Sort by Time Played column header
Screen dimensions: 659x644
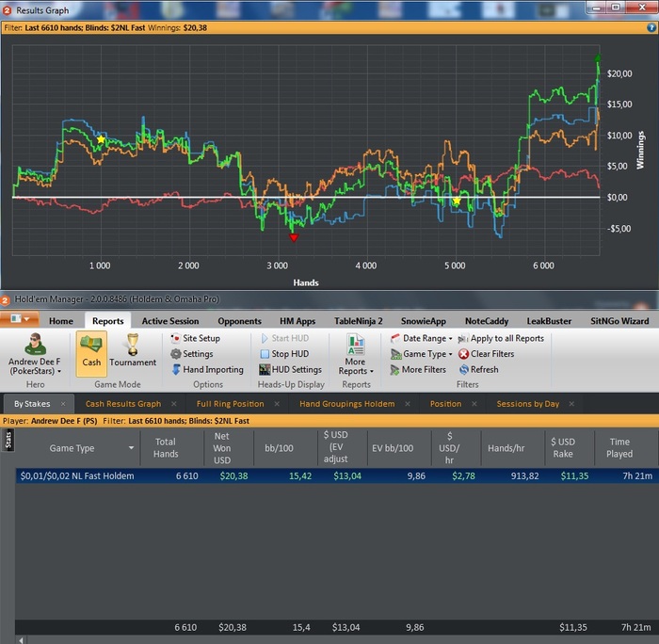click(619, 447)
